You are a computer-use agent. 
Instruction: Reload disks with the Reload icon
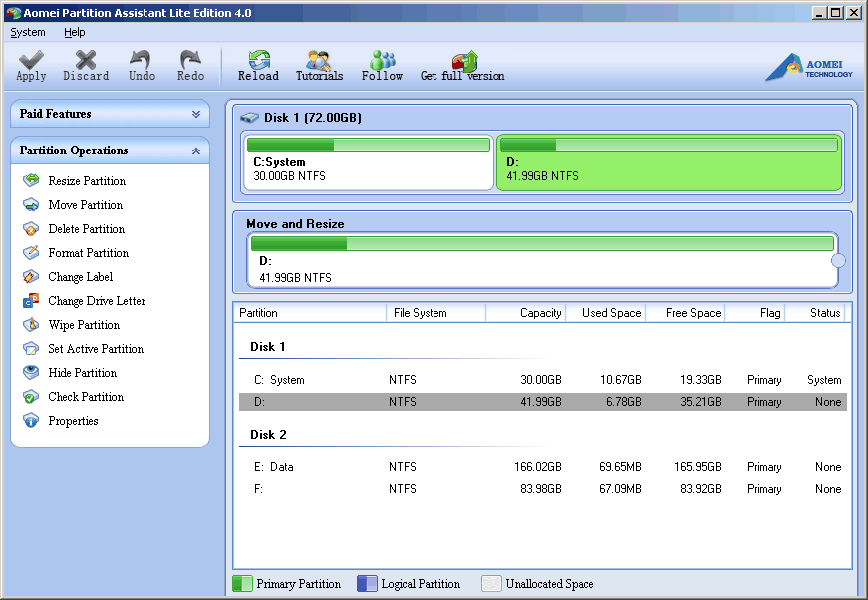point(258,59)
